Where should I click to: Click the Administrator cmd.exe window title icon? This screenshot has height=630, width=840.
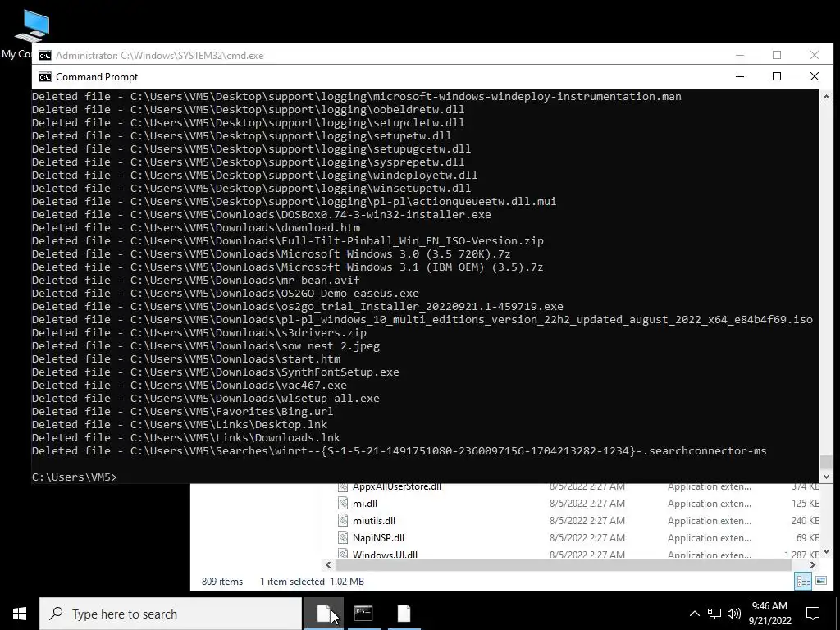(45, 55)
